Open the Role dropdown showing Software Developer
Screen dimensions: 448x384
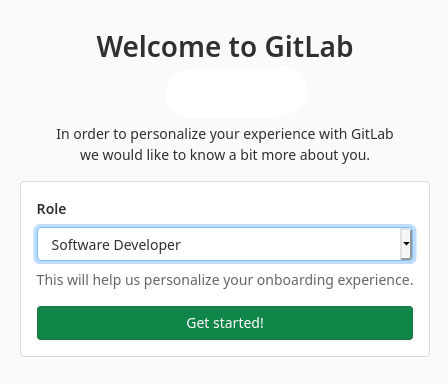click(225, 244)
